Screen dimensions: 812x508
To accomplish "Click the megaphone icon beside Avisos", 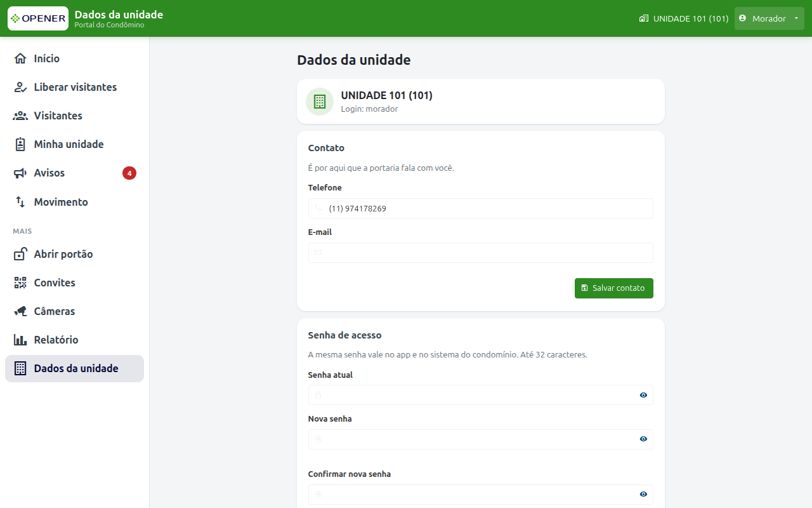I will tap(20, 173).
